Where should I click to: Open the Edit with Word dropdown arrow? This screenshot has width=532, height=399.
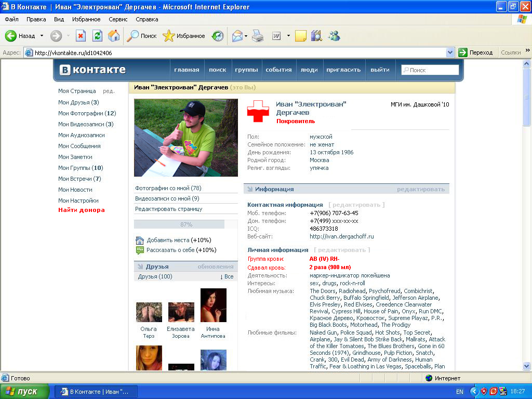point(288,36)
